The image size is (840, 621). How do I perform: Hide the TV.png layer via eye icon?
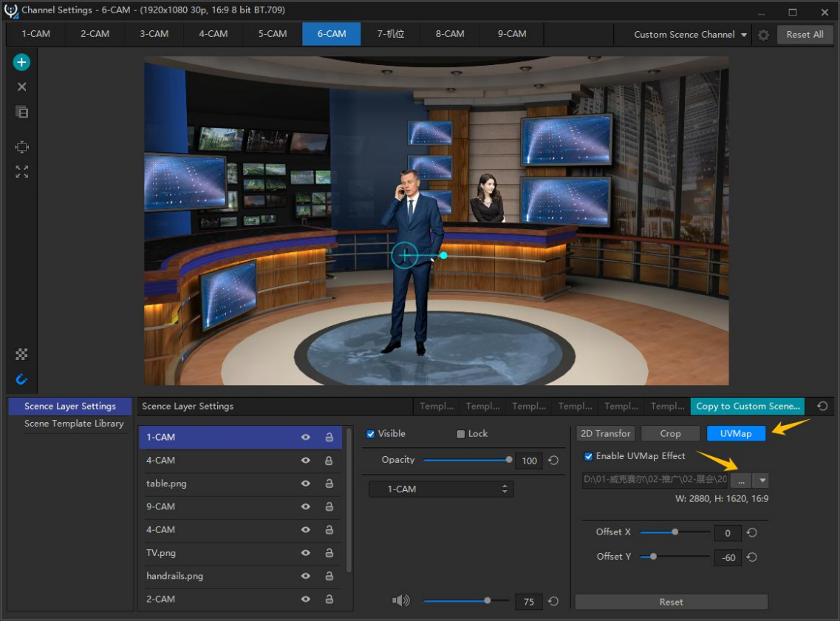305,553
